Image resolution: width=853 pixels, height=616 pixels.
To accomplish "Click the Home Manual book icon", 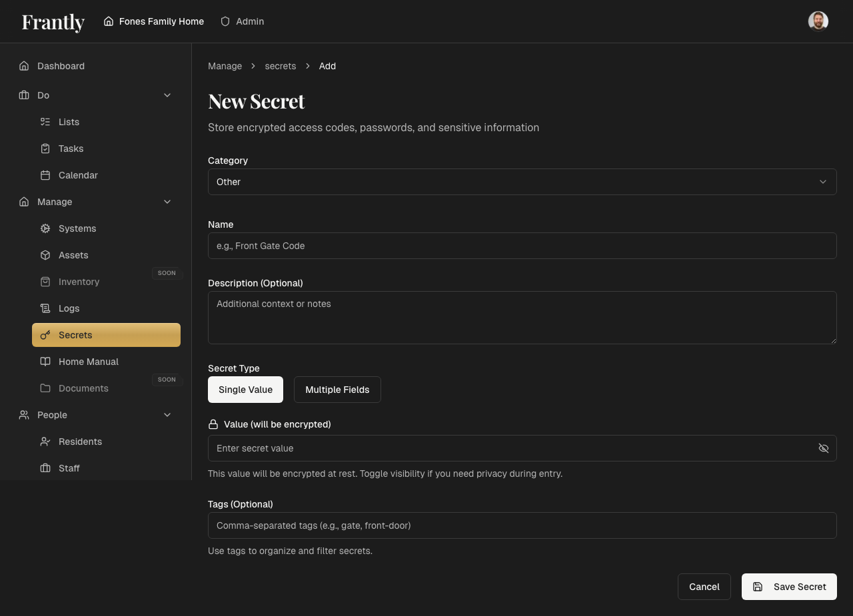I will [x=45, y=362].
